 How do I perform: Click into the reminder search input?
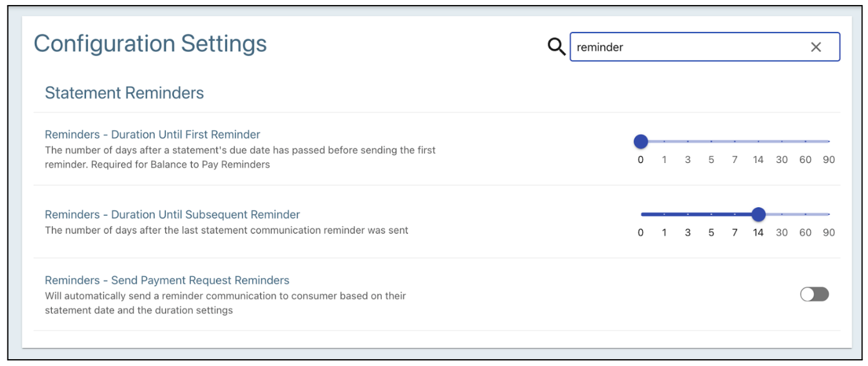(x=686, y=47)
